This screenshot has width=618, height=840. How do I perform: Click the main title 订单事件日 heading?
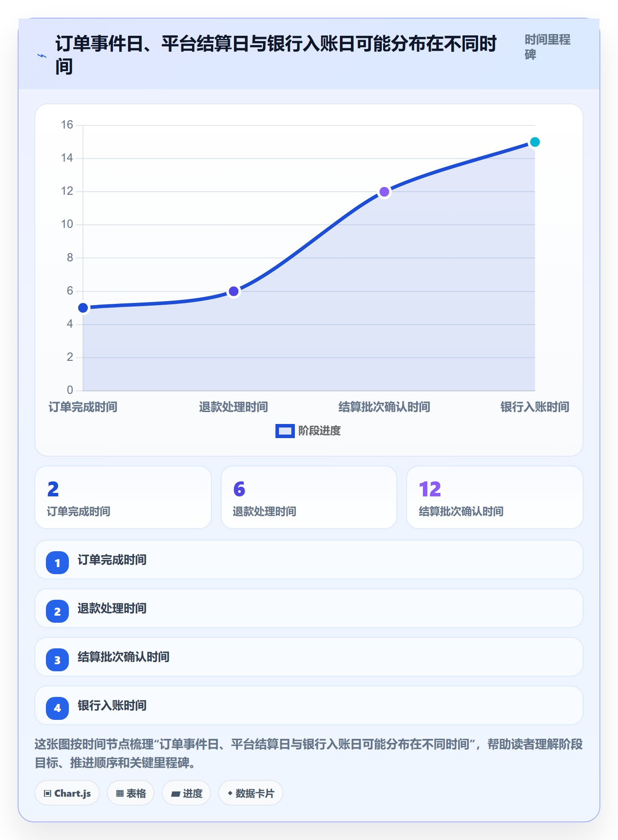276,55
